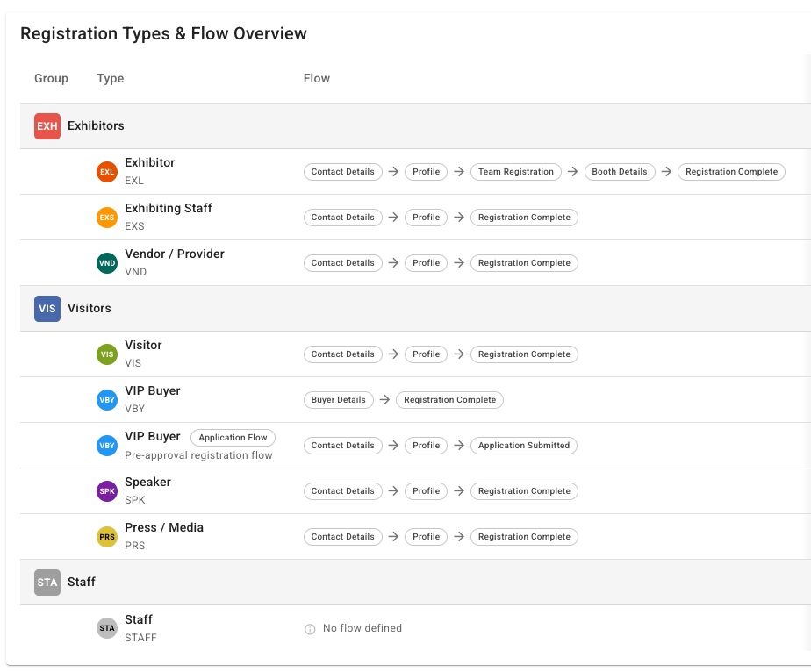The image size is (811, 672).
Task: Open Contact Details for Press / Media
Action: coord(343,537)
